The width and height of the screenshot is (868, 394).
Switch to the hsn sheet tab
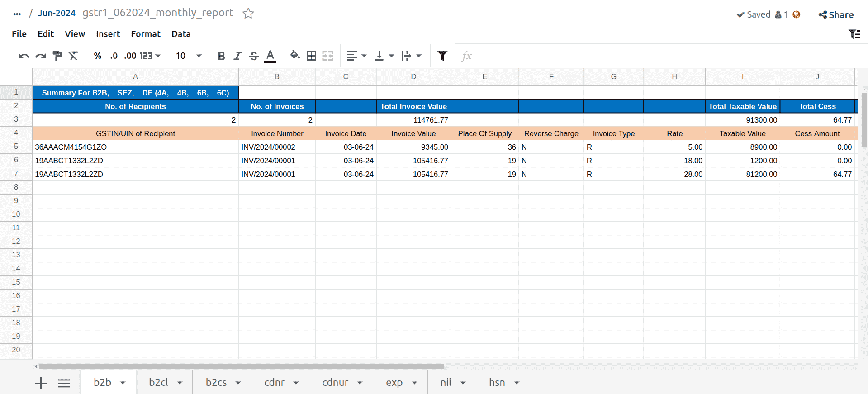tap(497, 383)
